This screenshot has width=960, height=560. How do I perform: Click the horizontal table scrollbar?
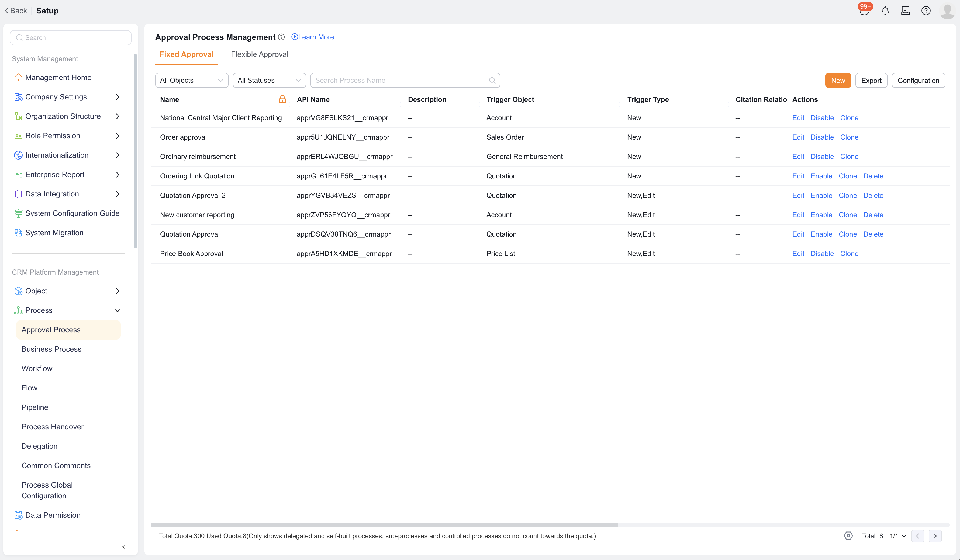384,525
